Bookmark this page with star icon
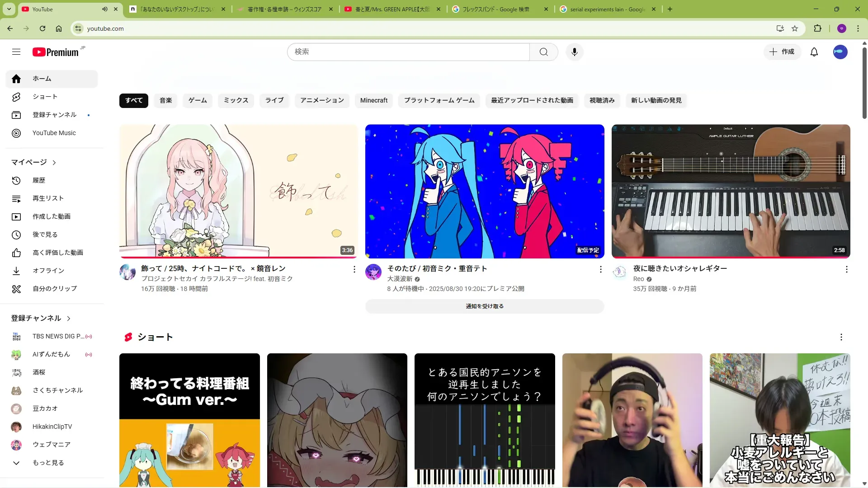The width and height of the screenshot is (868, 488). [795, 28]
